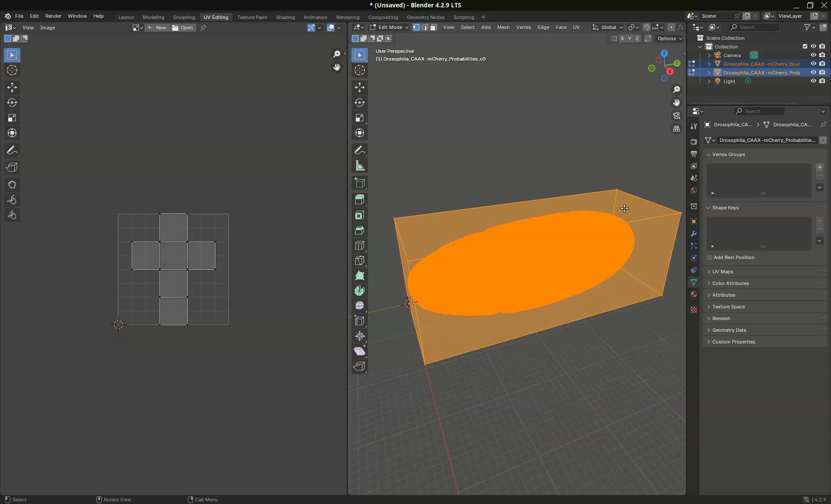Expand the Camera tree item
This screenshot has width=831, height=504.
[709, 55]
